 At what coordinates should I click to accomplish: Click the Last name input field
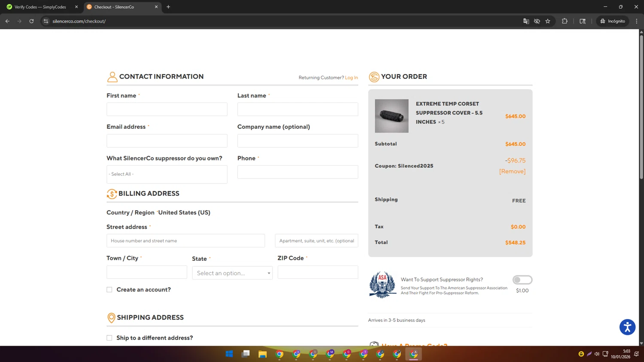point(298,109)
